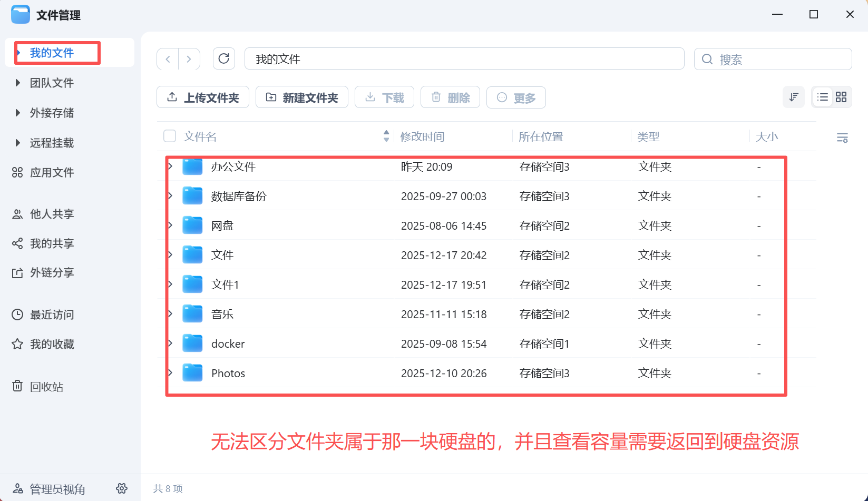Click 管理员视角 at bottom left
Image resolution: width=868 pixels, height=501 pixels.
click(57, 489)
